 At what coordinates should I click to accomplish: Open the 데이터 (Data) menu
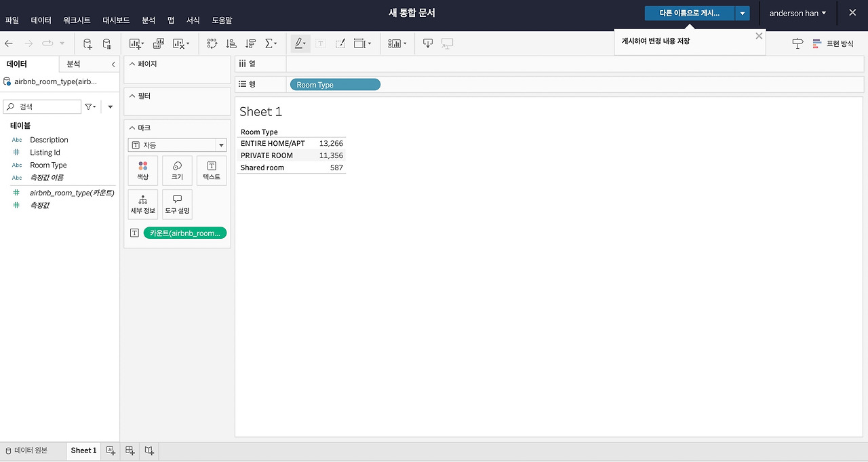click(41, 20)
